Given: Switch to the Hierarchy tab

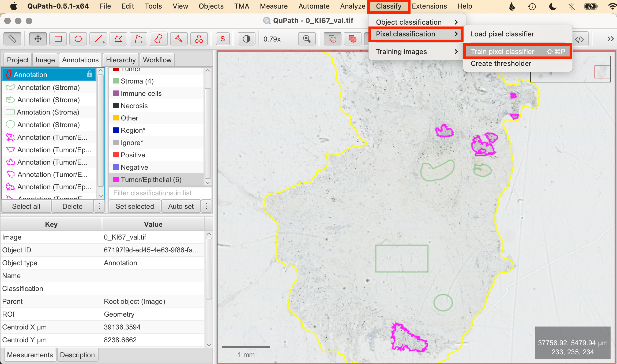Looking at the screenshot, I should point(121,60).
